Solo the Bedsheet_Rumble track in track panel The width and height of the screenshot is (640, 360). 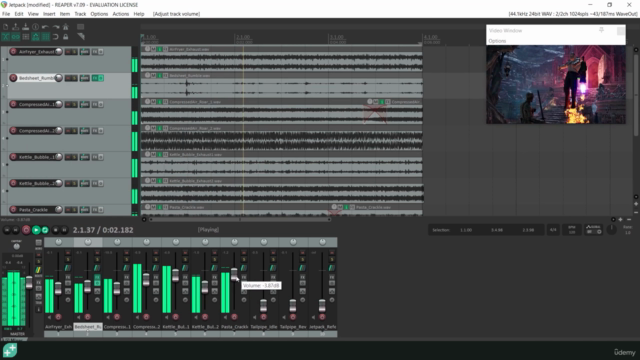(74, 78)
